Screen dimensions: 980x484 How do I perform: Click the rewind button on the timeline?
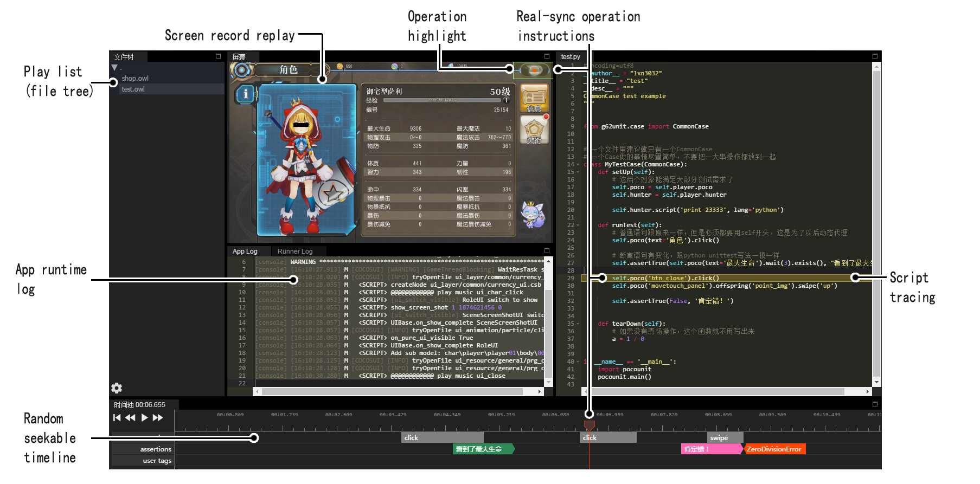(x=130, y=418)
